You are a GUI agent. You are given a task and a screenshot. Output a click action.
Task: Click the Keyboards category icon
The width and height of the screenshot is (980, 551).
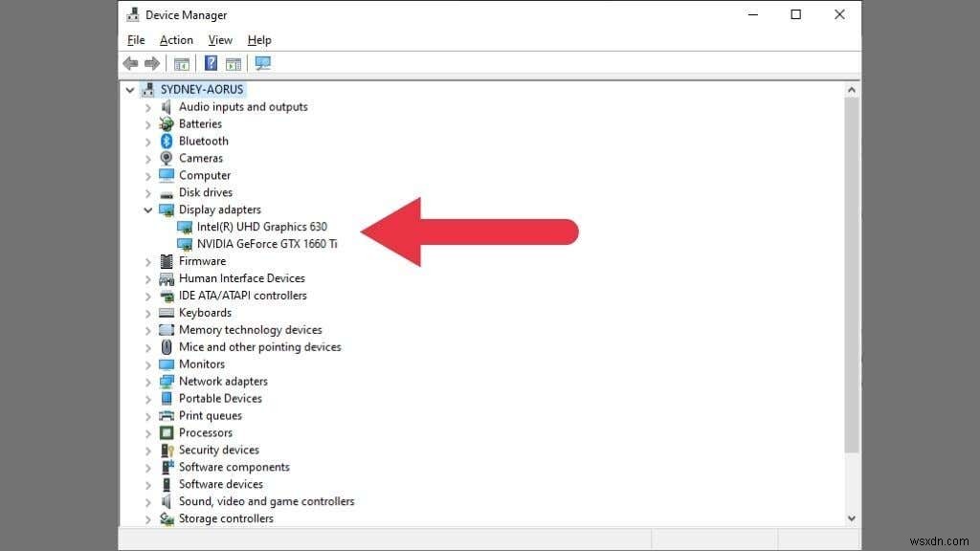point(167,313)
